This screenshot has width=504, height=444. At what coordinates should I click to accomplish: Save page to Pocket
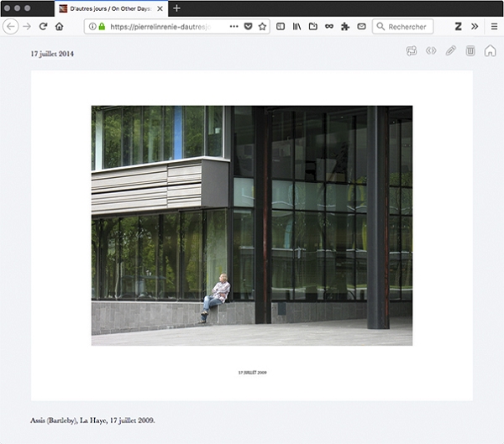[x=248, y=27]
